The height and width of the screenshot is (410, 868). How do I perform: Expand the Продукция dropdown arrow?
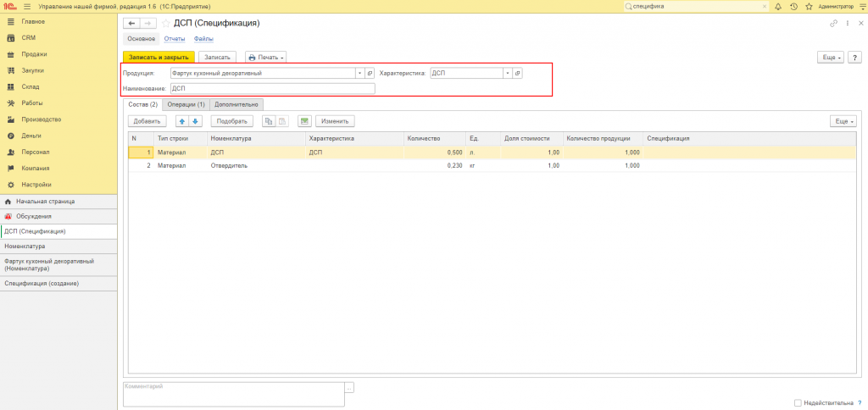[x=359, y=73]
